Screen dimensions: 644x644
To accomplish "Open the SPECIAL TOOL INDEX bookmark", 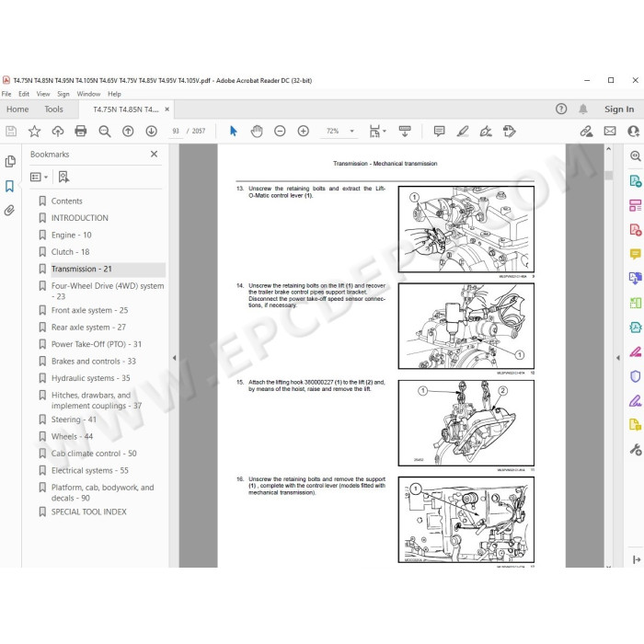I will (88, 512).
